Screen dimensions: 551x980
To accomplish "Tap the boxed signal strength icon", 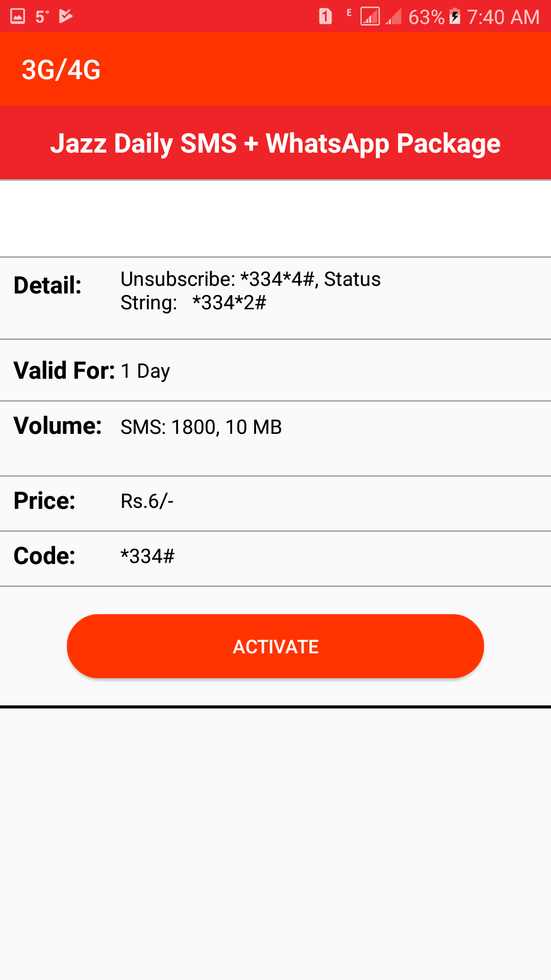I will click(x=370, y=17).
